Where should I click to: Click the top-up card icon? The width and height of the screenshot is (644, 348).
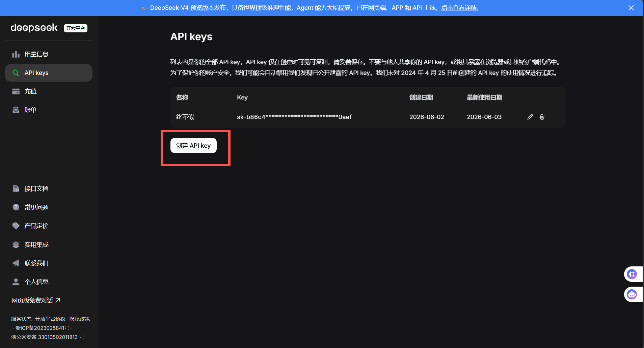point(16,91)
